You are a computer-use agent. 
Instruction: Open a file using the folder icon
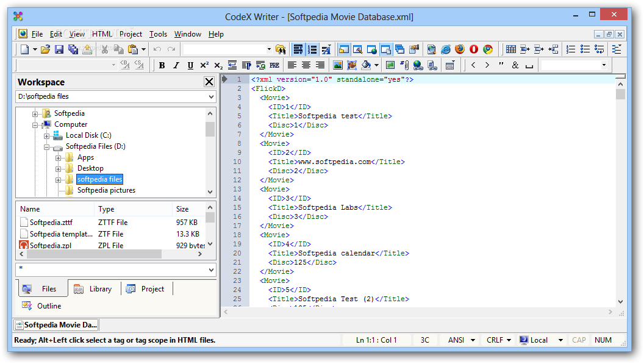(45, 50)
